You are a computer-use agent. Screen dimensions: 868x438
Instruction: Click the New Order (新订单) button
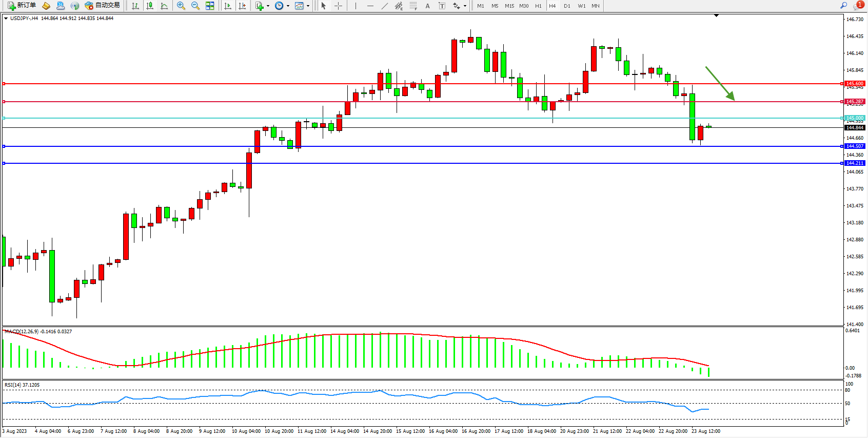pos(22,6)
